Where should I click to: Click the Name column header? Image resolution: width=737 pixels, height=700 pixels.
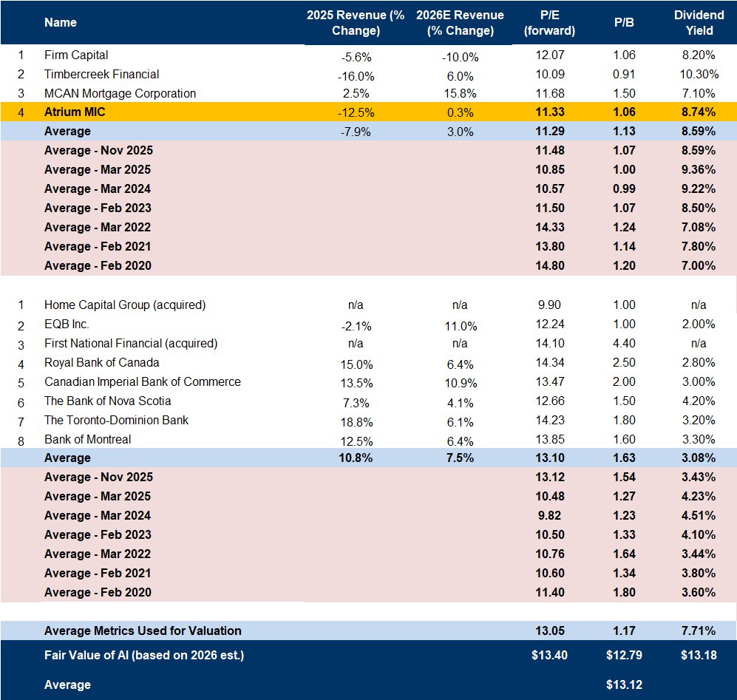click(61, 22)
